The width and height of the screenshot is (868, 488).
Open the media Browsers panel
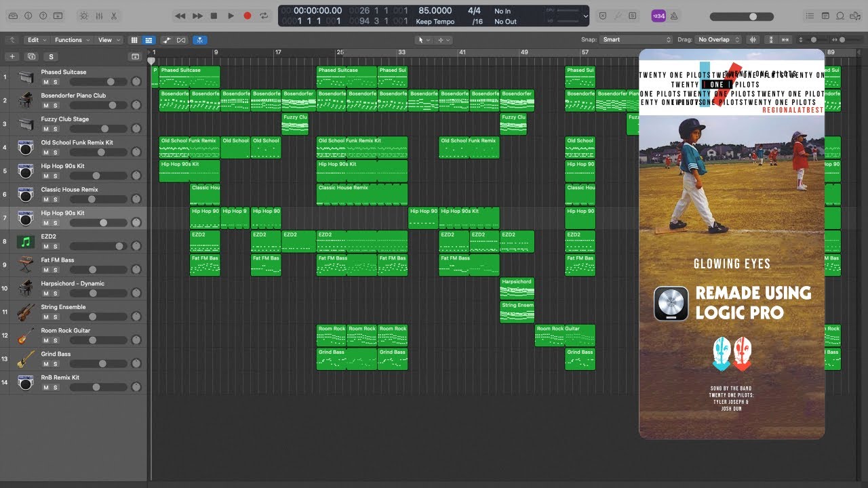[x=855, y=16]
